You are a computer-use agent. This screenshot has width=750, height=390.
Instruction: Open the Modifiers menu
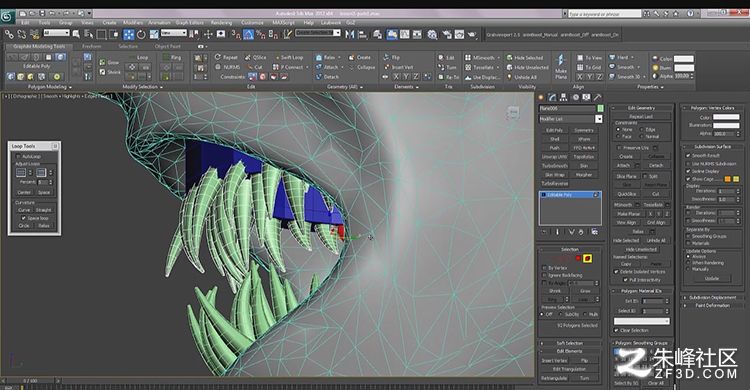133,22
